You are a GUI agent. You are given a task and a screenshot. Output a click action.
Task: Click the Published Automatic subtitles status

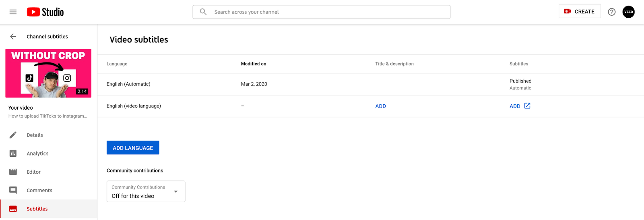520,84
